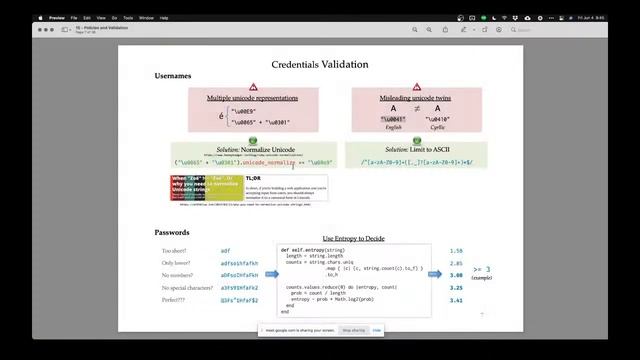
Task: Click entropy value 3.25
Action: click(456, 288)
